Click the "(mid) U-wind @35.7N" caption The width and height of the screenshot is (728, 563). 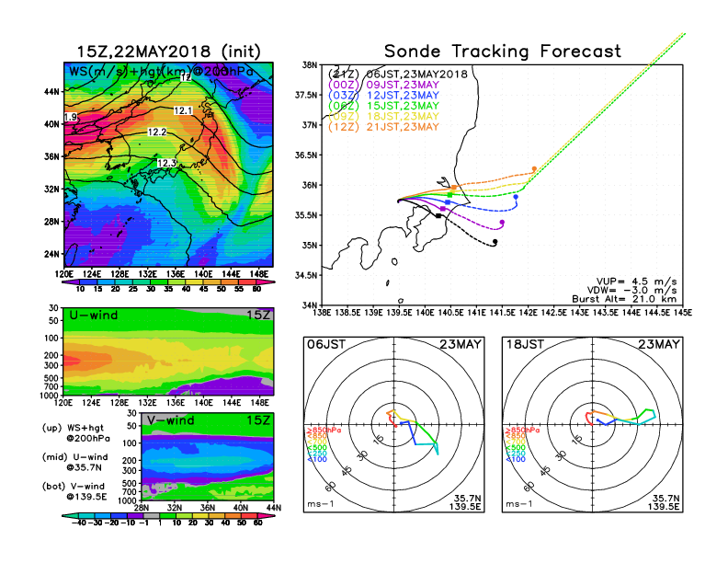point(75,462)
